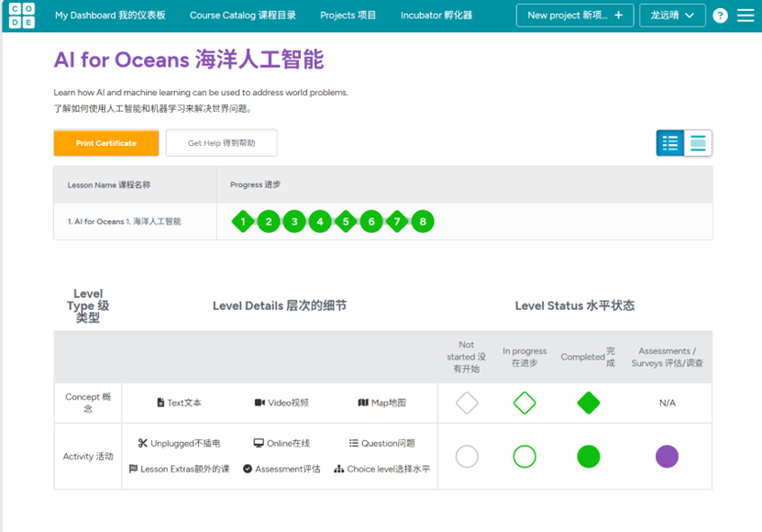Click the Print Certificate button
The height and width of the screenshot is (532, 762).
[106, 143]
